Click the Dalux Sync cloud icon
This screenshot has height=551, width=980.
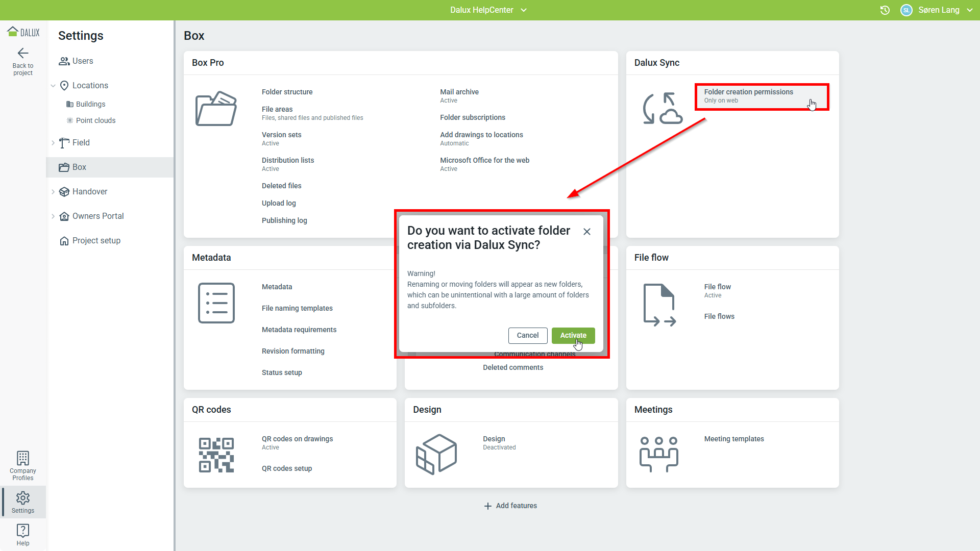[663, 108]
